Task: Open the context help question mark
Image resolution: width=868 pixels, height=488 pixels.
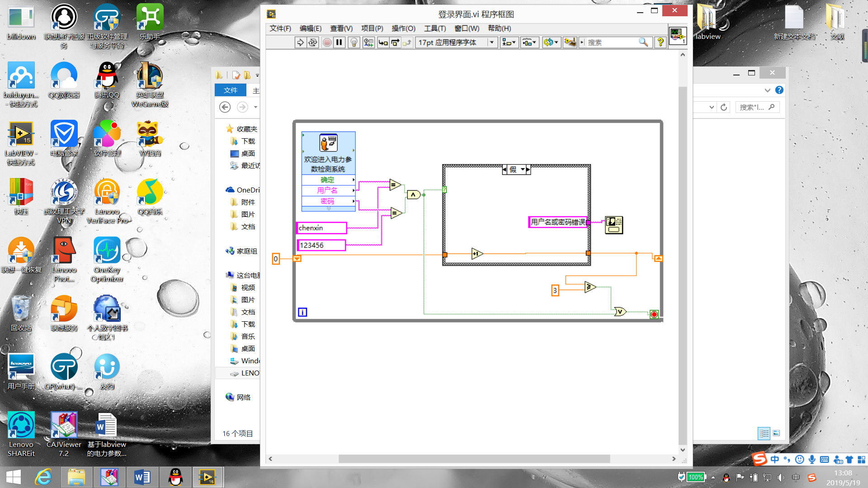Action: (x=660, y=42)
